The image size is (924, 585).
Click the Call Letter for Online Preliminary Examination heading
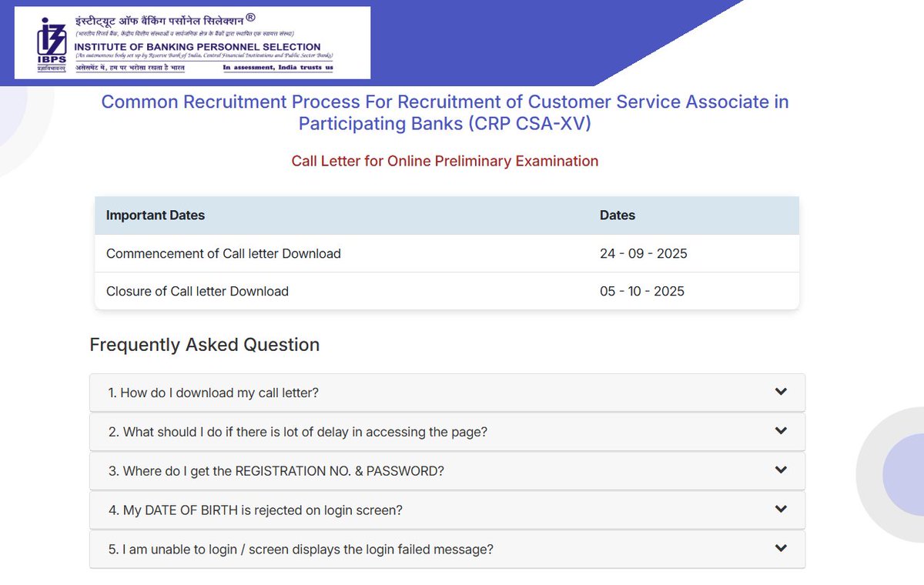pyautogui.click(x=445, y=161)
